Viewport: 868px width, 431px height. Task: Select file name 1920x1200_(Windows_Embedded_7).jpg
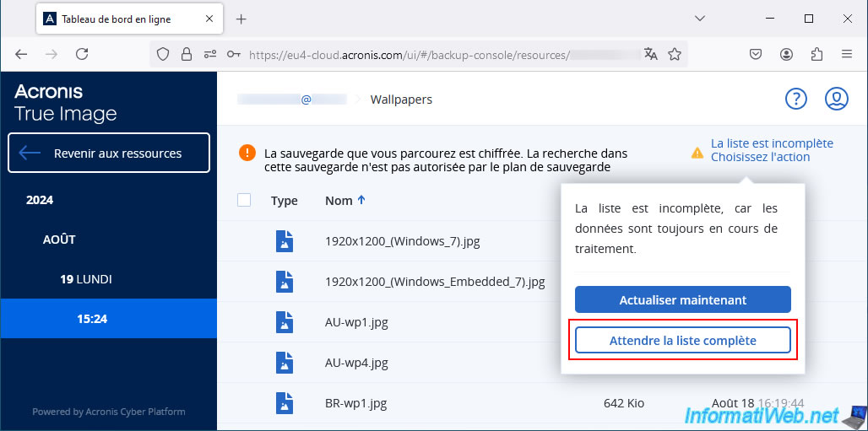pyautogui.click(x=435, y=282)
